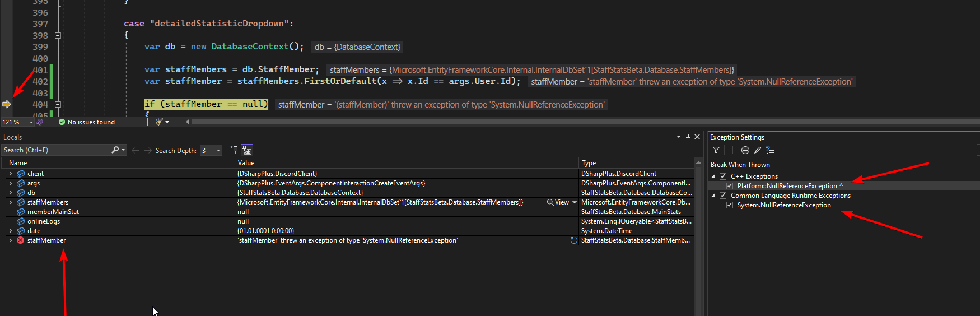The height and width of the screenshot is (316, 980).
Task: Click the blue cube icon beside onlineLogs
Action: (21, 221)
